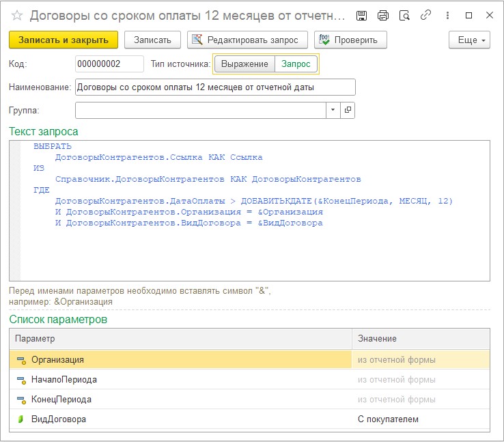Open Группа selection form button
Screen dimensions: 504x442
(348, 110)
